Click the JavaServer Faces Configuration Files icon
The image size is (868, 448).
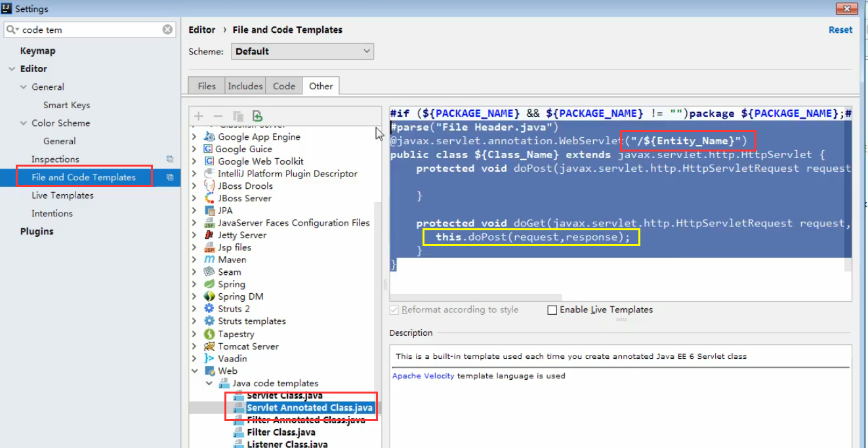pos(209,223)
